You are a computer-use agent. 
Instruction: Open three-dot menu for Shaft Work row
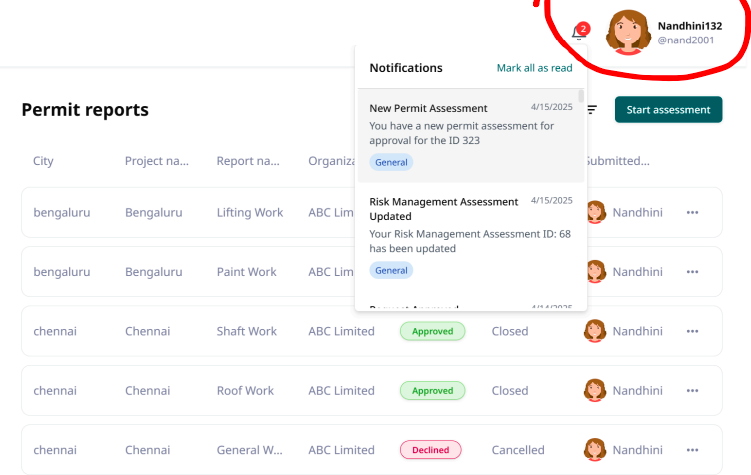pos(692,331)
